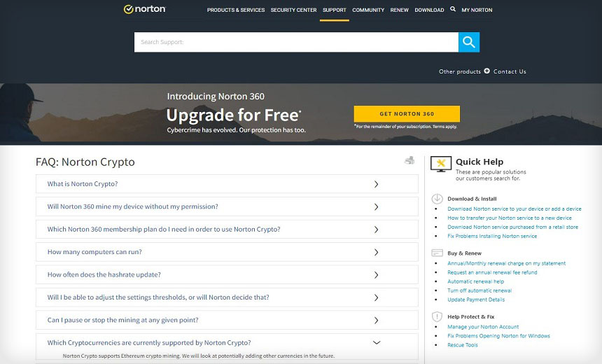Click the Buy & Renew card icon
Viewport: 602px width, 364px height.
(437, 253)
